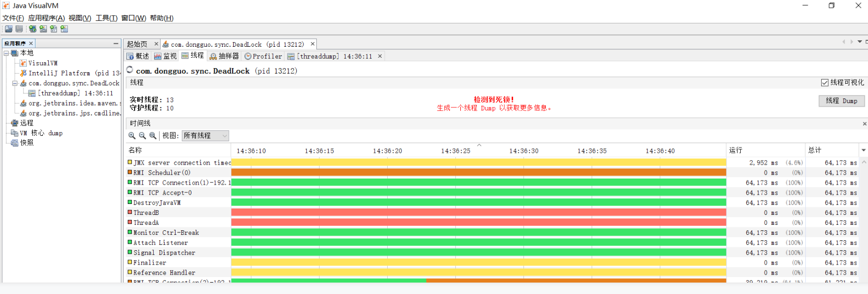This screenshot has width=868, height=294.
Task: Close the threaddump 14:36:11 subtab
Action: pyautogui.click(x=380, y=56)
